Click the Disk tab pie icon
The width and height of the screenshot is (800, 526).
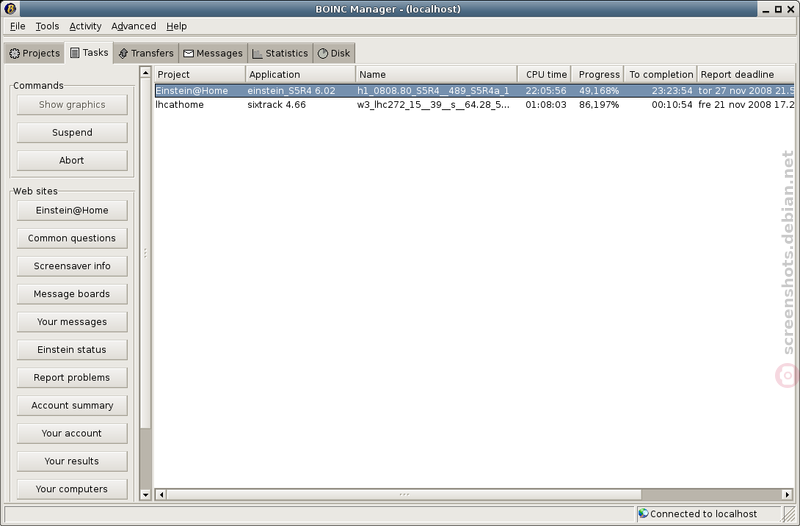pos(322,54)
